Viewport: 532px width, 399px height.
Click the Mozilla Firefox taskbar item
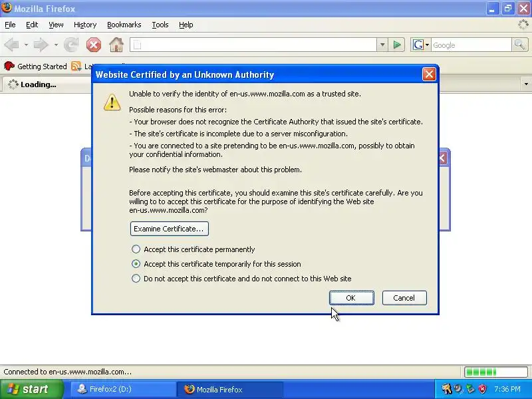[229, 389]
